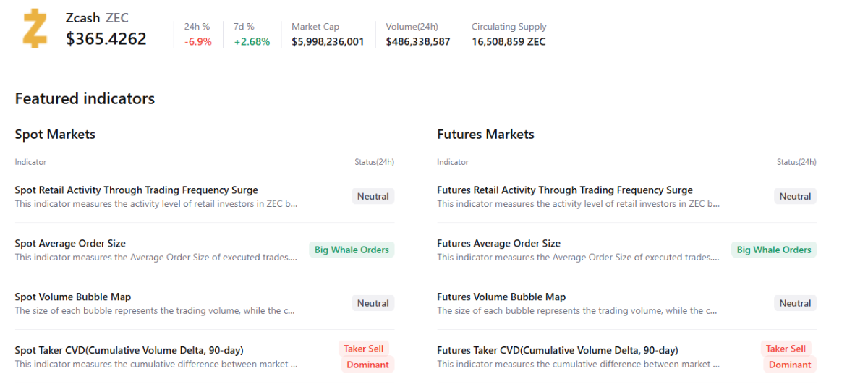Viewport: 868px width, 387px height.
Task: Click Big Whale Orders badge under Futures Markets
Action: coord(774,250)
